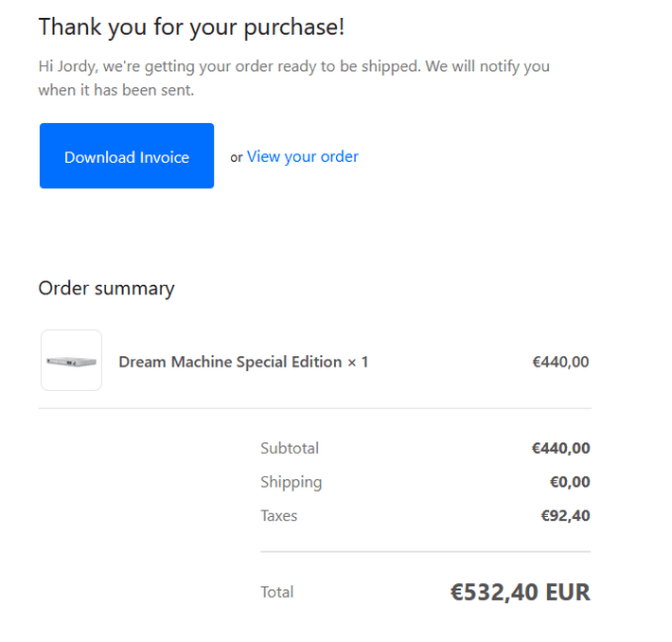Image resolution: width=672 pixels, height=642 pixels.
Task: Open the View your order link
Action: (303, 157)
